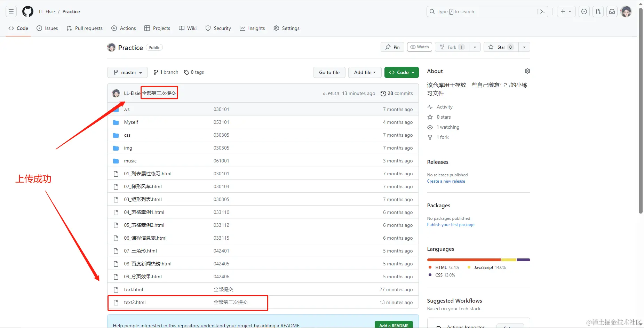Open the notifications inbox icon
644x328 pixels.
[x=612, y=11]
